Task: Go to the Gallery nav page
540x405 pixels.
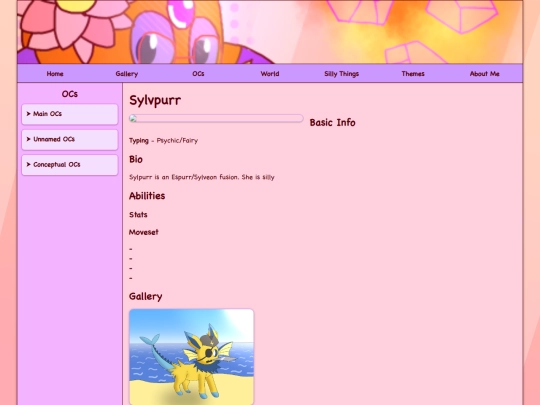Action: click(x=127, y=74)
